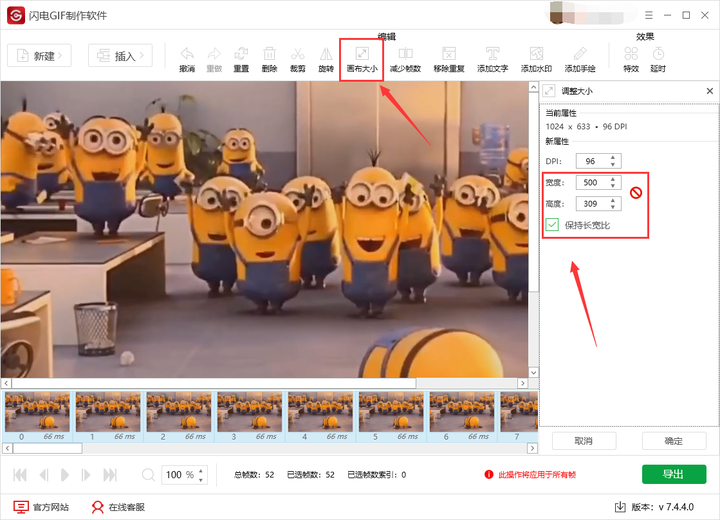Select the Add Drawing (添加手绘) pencil tool
Screen dimensions: 720x520
click(580, 59)
